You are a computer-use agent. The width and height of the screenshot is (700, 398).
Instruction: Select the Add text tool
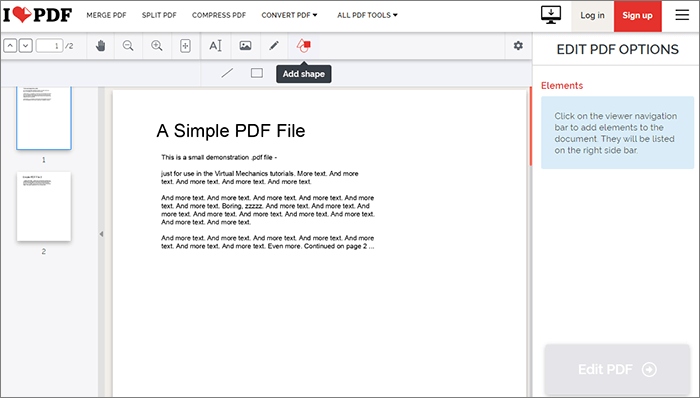tap(216, 46)
